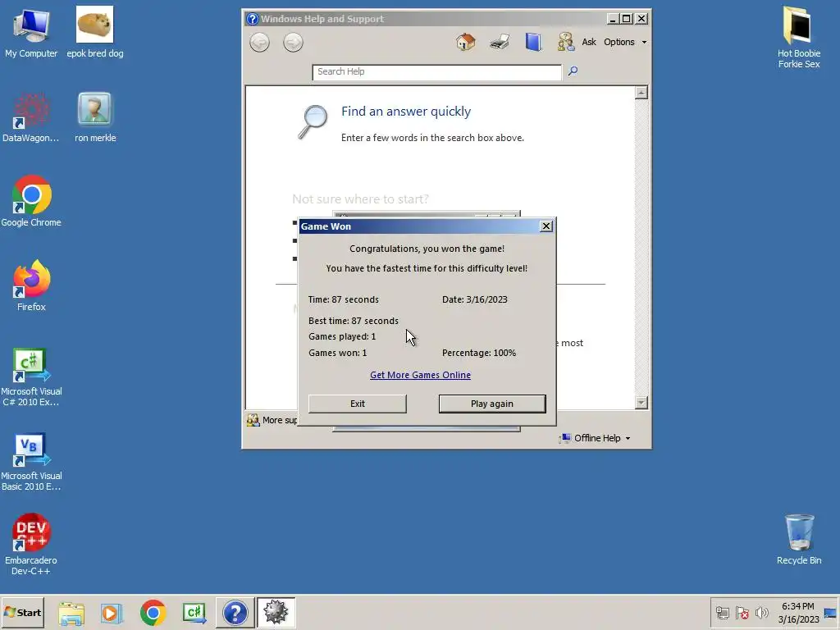Select the Firefox desktop shortcut
The height and width of the screenshot is (630, 840).
[x=31, y=286]
